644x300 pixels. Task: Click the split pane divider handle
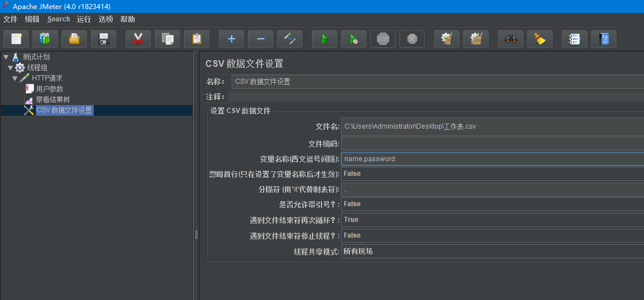pyautogui.click(x=196, y=235)
